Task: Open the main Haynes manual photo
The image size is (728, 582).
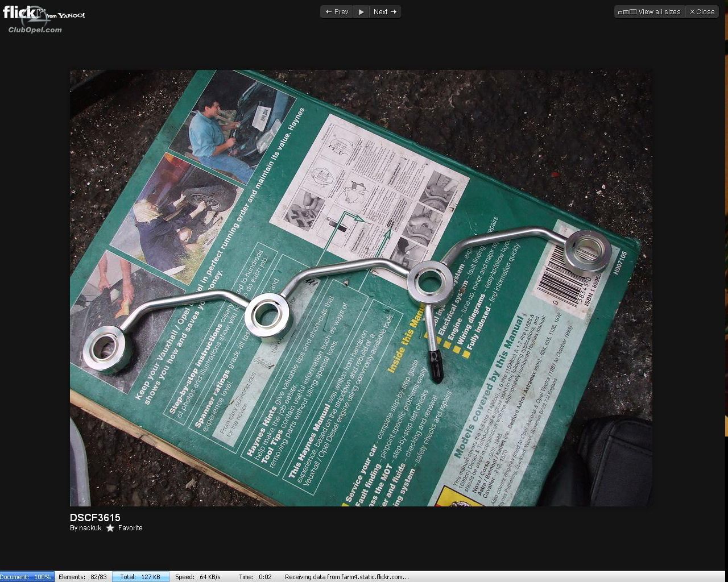Action: (361, 288)
